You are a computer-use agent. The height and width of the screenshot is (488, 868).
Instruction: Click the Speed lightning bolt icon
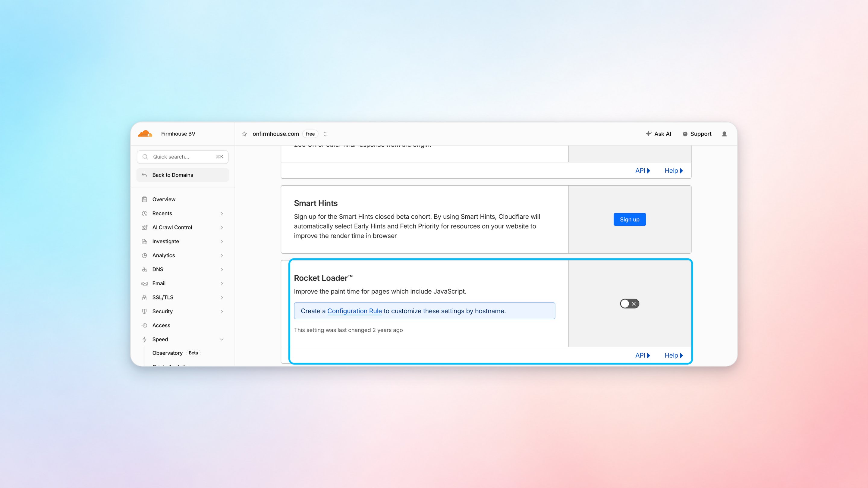(145, 339)
